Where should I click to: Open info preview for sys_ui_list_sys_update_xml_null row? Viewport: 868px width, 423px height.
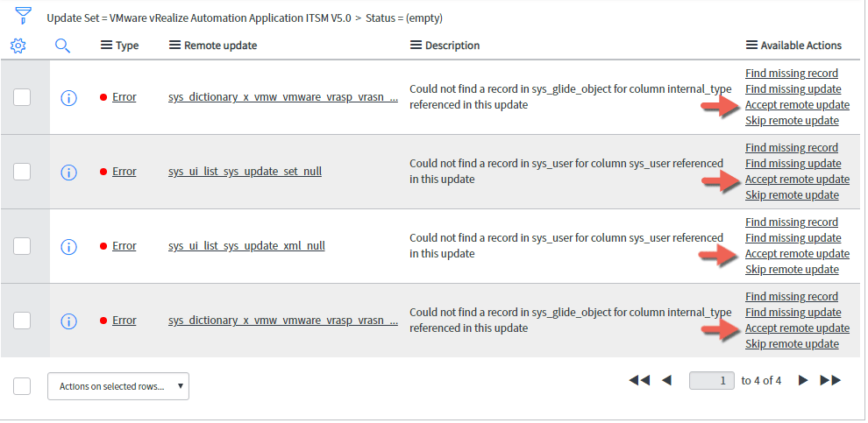click(x=68, y=246)
